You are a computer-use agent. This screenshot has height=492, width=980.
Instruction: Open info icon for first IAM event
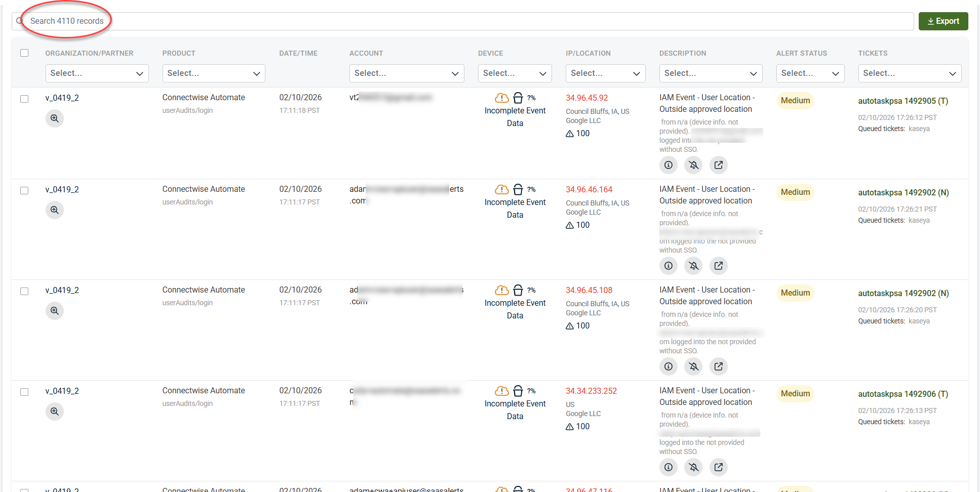pos(668,165)
